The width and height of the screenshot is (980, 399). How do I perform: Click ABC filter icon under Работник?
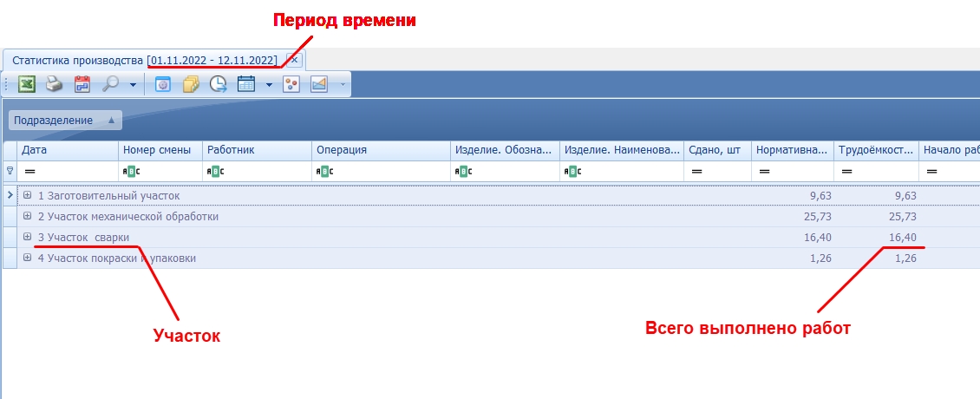click(x=215, y=171)
